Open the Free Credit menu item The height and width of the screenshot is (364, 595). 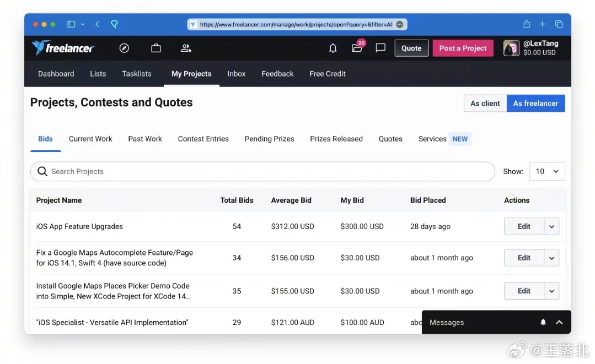click(328, 74)
